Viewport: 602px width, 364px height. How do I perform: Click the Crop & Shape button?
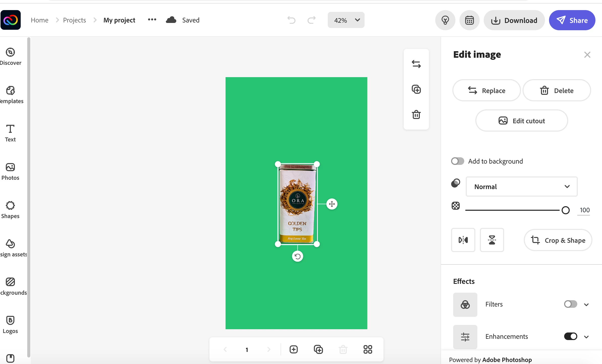click(x=558, y=240)
